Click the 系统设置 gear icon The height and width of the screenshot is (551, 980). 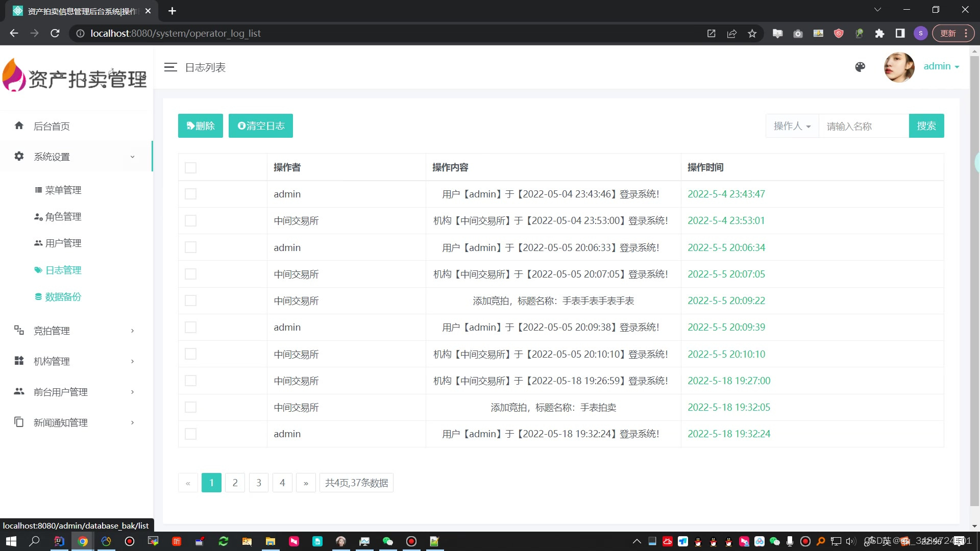(x=19, y=156)
